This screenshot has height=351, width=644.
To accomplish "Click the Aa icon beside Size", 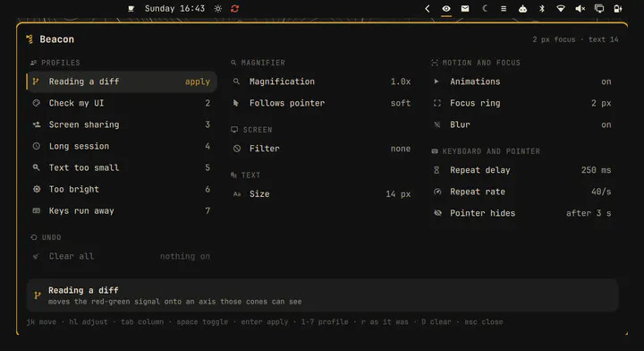I will point(237,194).
